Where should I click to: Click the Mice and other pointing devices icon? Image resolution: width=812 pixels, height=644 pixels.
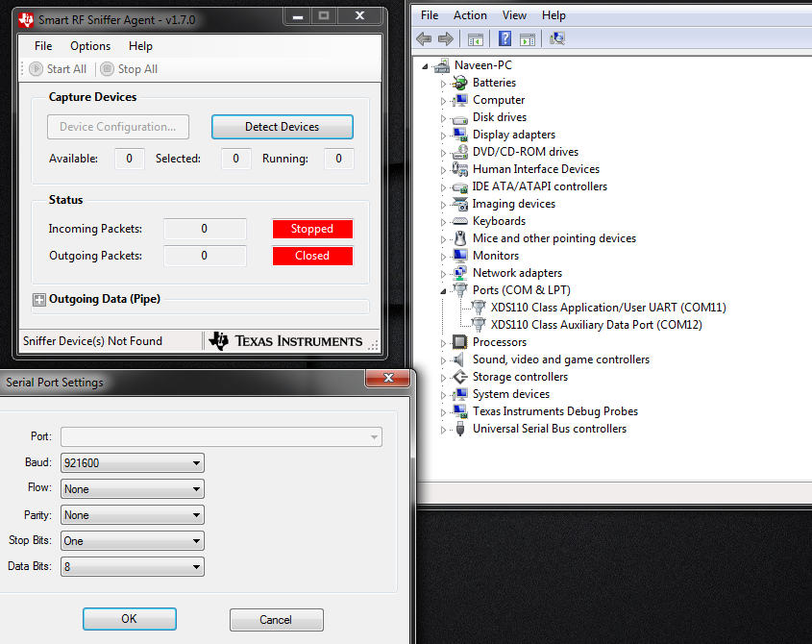coord(460,238)
